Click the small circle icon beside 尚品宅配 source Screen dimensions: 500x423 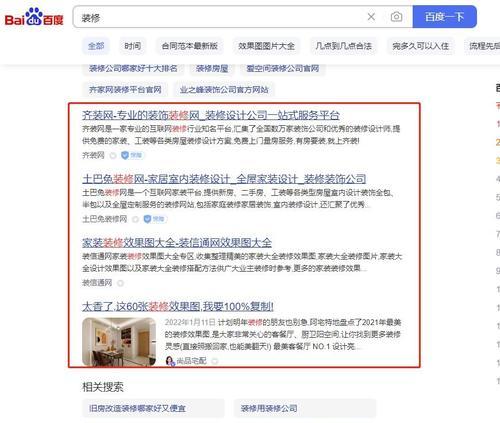pyautogui.click(x=215, y=361)
